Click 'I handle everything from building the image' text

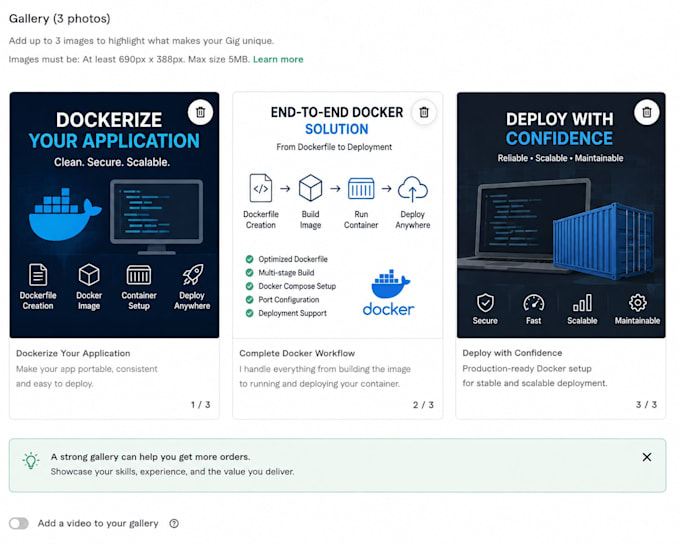[325, 369]
